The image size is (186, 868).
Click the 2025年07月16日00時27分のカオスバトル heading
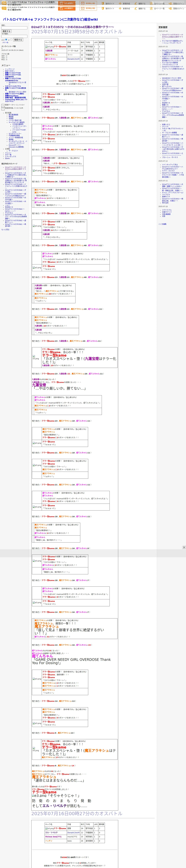tap(77, 813)
